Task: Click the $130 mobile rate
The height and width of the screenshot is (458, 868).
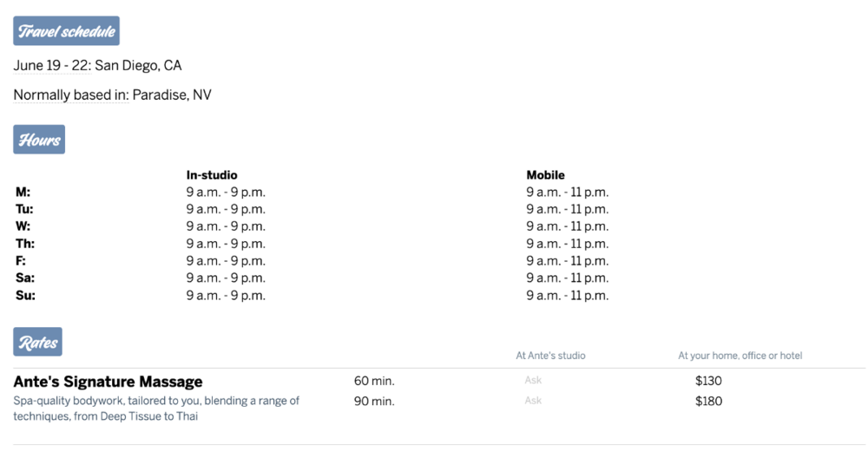Action: point(708,381)
